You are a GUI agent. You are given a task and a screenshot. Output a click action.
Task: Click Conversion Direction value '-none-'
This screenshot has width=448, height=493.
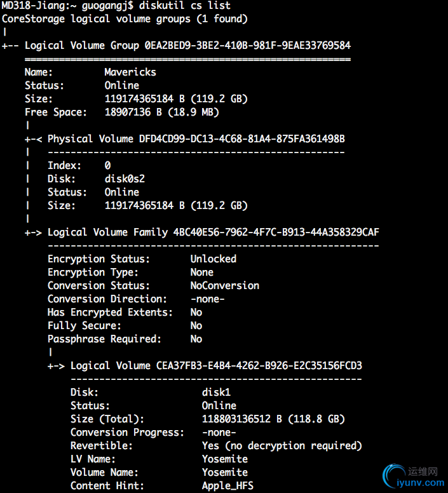tap(208, 299)
